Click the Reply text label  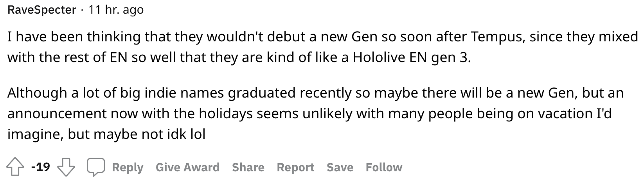click(x=128, y=167)
